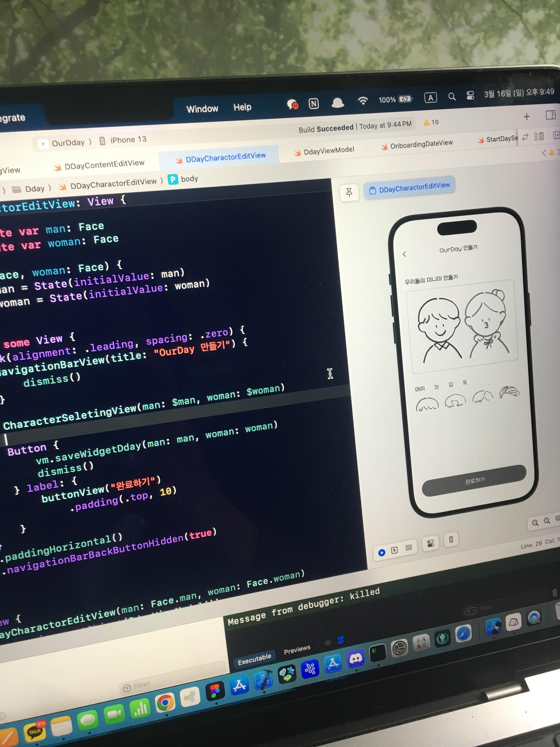Start live preview with the blue play button
Image resolution: width=560 pixels, height=747 pixels.
click(x=382, y=553)
